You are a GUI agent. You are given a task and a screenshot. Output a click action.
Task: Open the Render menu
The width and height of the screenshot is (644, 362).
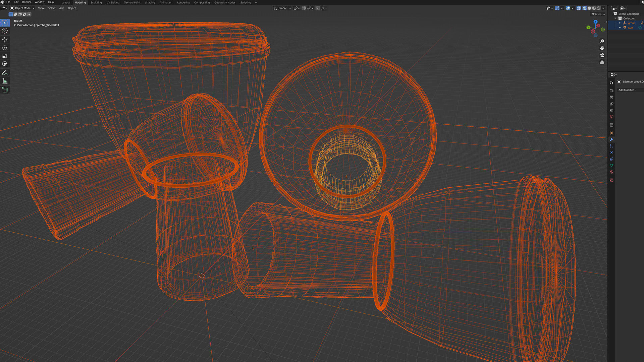tap(26, 2)
